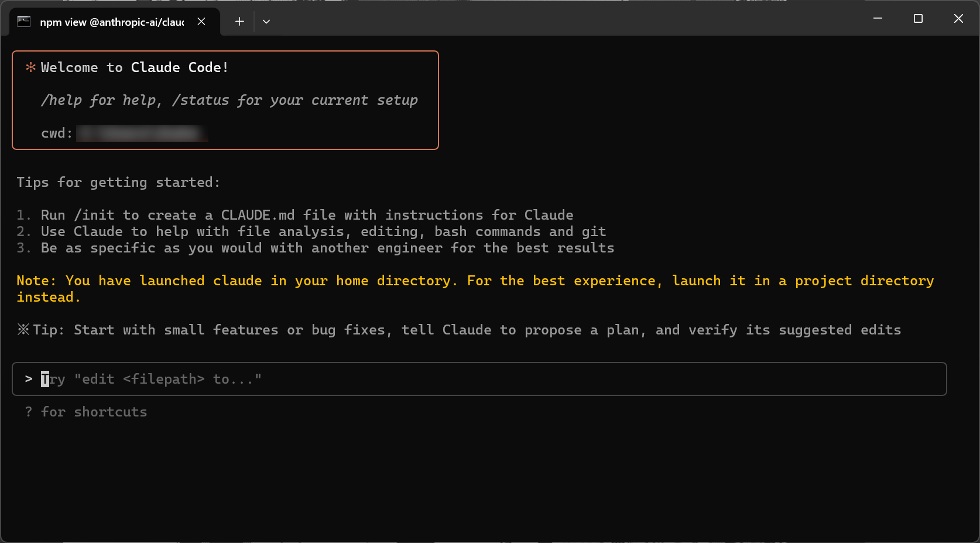
Task: Focus the Try "edit <filepath> to..." prompt input
Action: pyautogui.click(x=479, y=379)
